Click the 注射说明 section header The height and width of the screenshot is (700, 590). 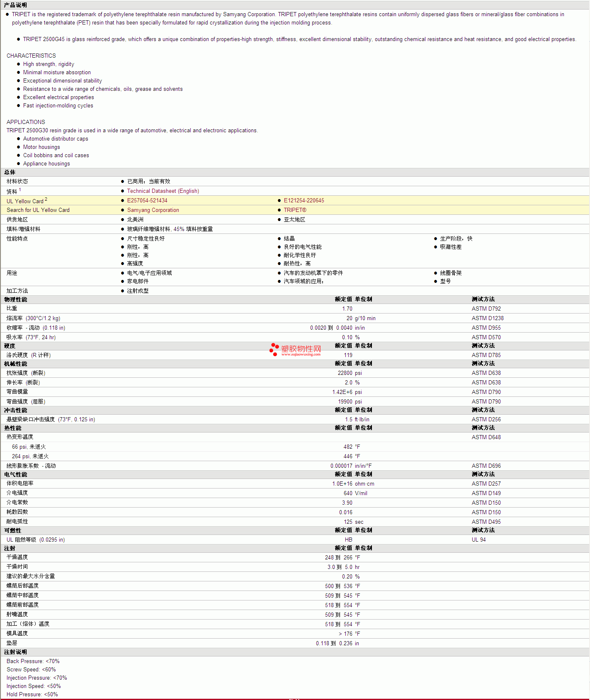tap(15, 652)
